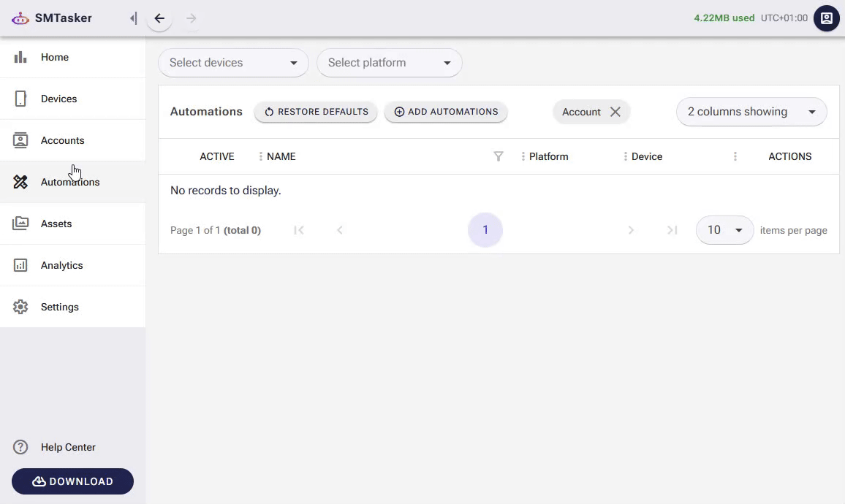
Task: Select page 1 in pagination
Action: click(485, 230)
